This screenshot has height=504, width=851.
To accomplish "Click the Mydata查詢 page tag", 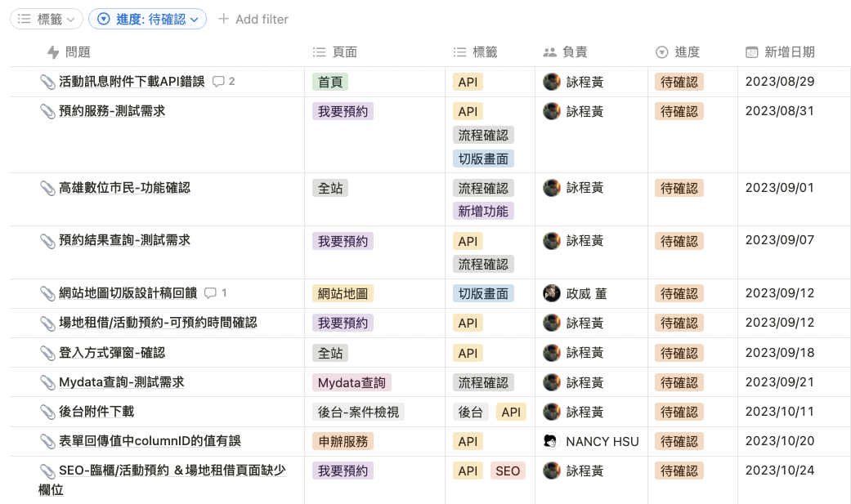I will (352, 382).
